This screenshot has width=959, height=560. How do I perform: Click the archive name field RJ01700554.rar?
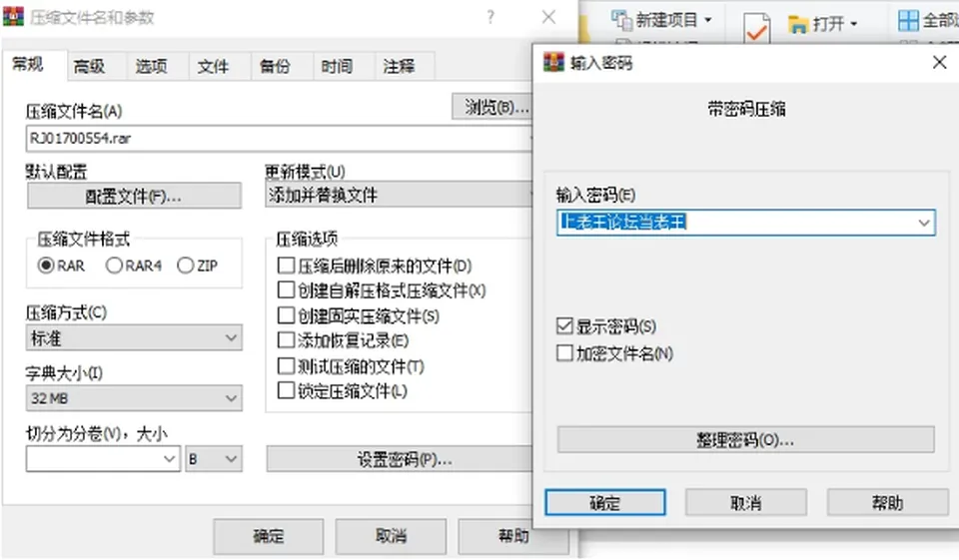pos(280,138)
